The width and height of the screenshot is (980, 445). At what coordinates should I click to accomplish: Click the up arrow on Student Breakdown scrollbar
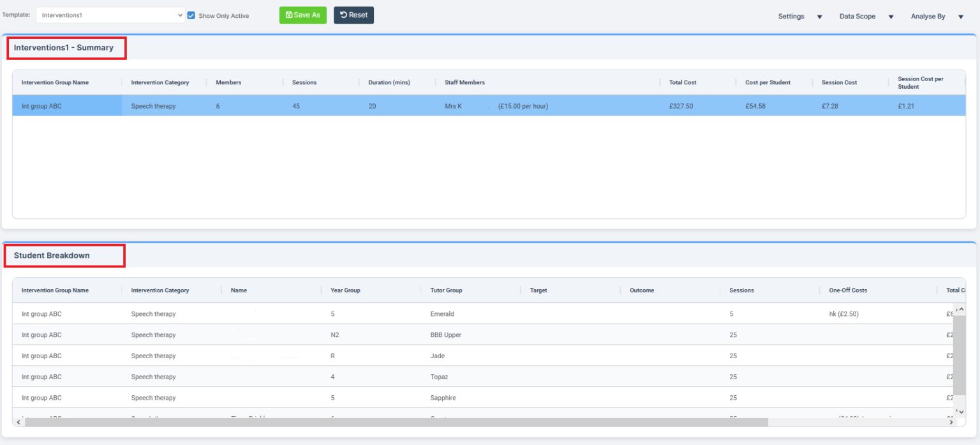(x=960, y=308)
